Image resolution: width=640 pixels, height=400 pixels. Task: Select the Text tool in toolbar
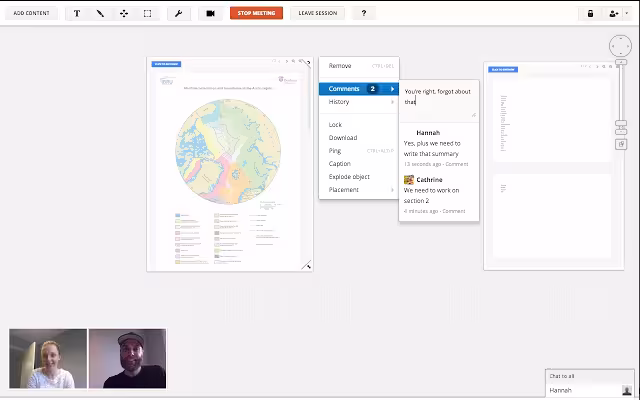(77, 13)
